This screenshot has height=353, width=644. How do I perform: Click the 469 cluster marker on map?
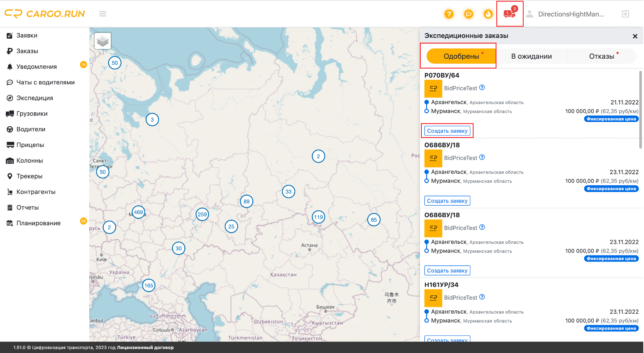138,212
